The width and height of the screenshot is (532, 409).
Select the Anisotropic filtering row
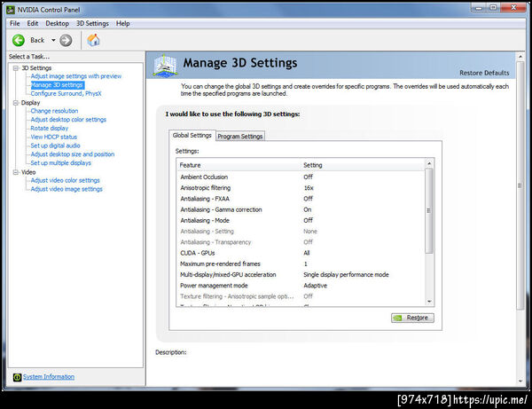(x=301, y=188)
